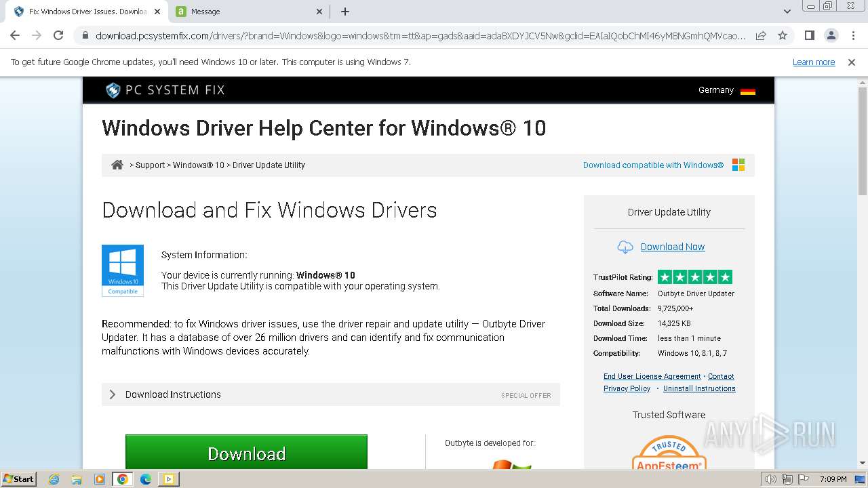This screenshot has width=868, height=488.
Task: Click the AppEsteem trusted badge
Action: 669,452
